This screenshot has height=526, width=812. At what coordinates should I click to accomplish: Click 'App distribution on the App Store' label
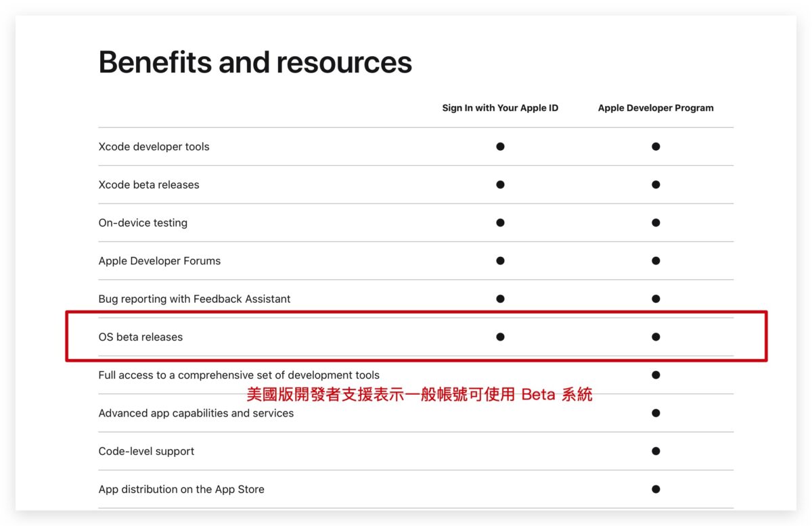tap(181, 489)
